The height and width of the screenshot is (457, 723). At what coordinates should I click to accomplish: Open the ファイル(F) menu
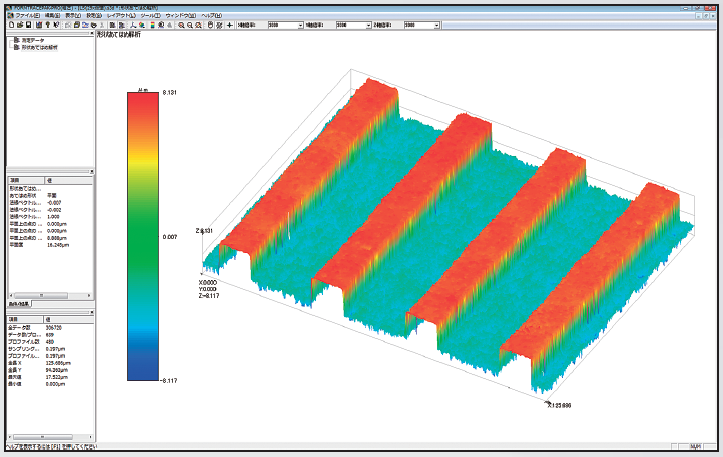point(27,15)
